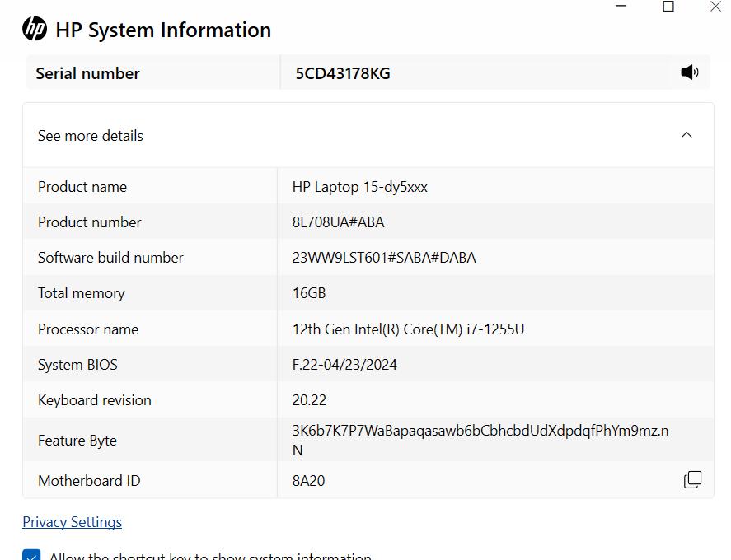Select the product number 8L708UA#ABA
Screen dimensions: 731x560
[338, 222]
